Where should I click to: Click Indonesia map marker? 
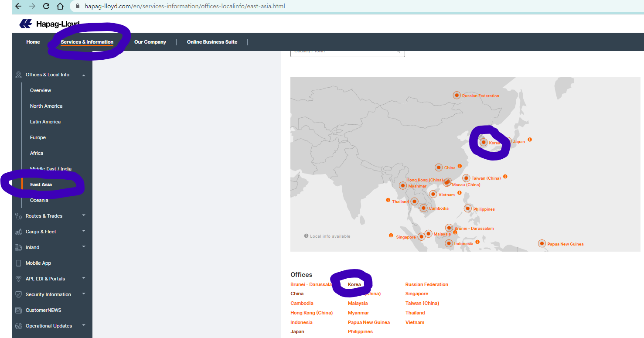point(449,243)
